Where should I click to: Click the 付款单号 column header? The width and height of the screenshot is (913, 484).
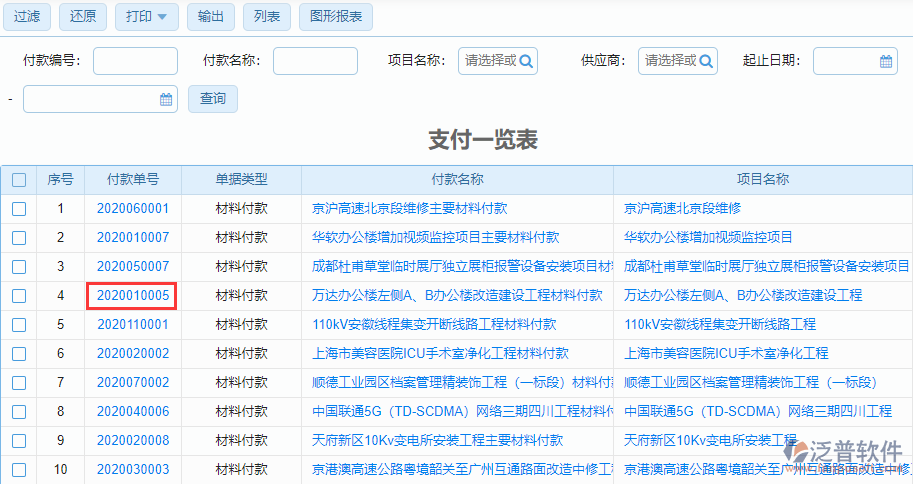coord(133,180)
